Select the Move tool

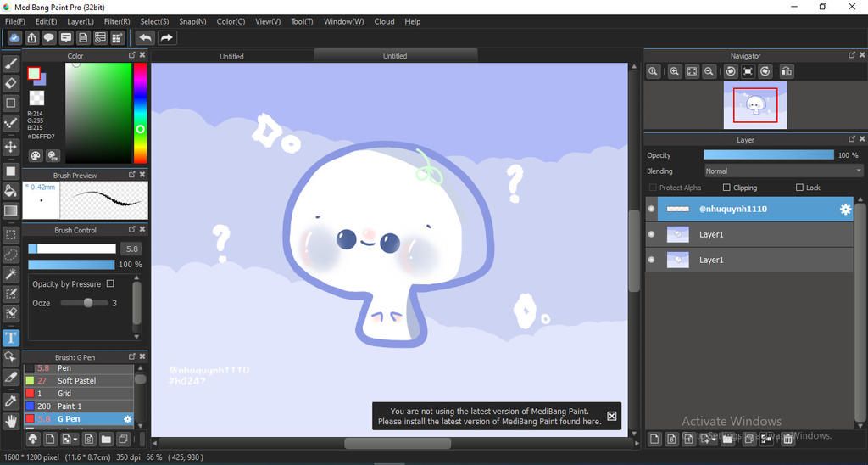click(x=11, y=147)
